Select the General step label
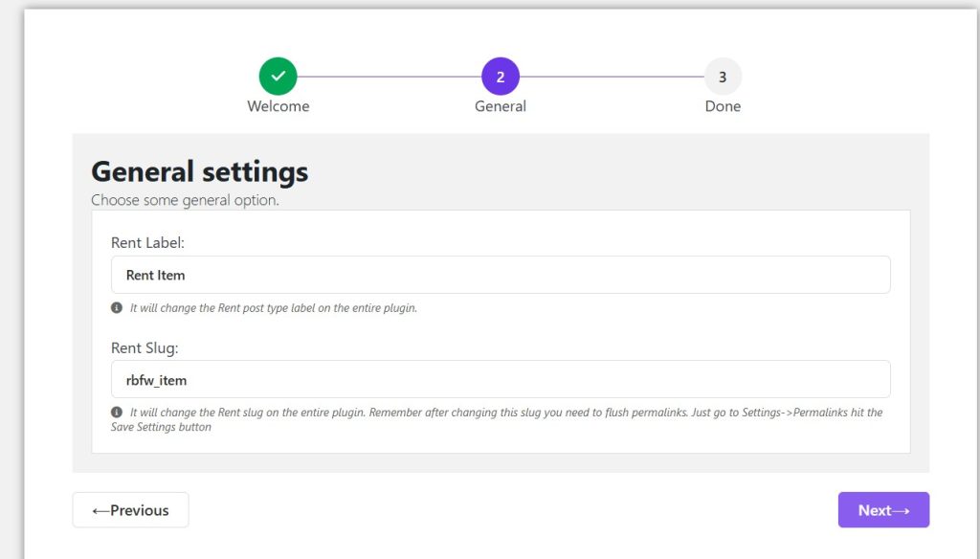Screen dimensions: 980x559 [501, 106]
